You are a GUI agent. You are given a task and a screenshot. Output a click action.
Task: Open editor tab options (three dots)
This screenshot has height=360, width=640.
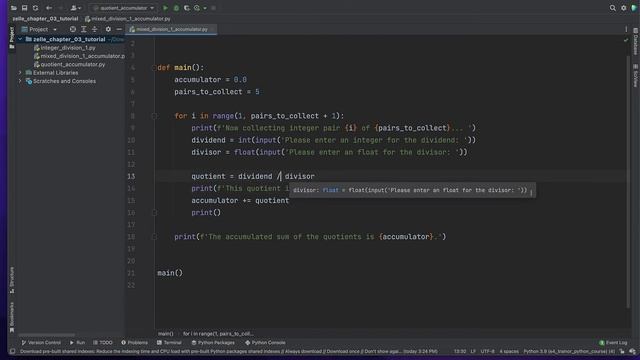[x=626, y=29]
